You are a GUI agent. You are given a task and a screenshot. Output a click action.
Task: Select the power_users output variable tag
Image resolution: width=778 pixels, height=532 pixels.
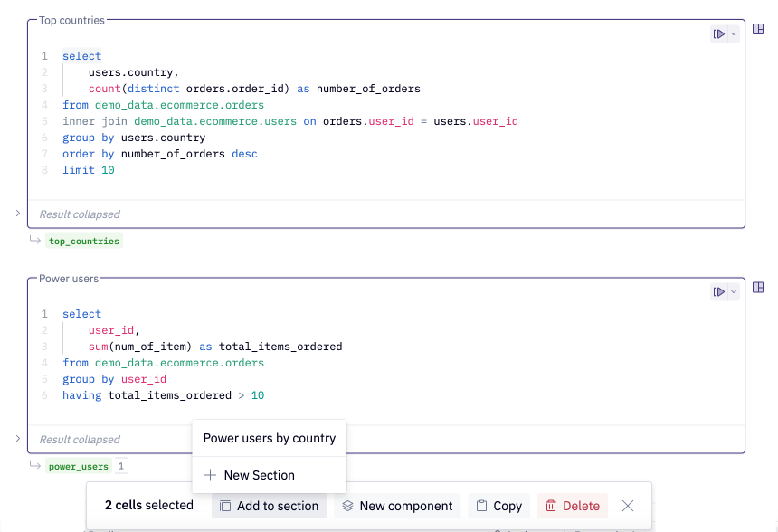click(x=79, y=467)
